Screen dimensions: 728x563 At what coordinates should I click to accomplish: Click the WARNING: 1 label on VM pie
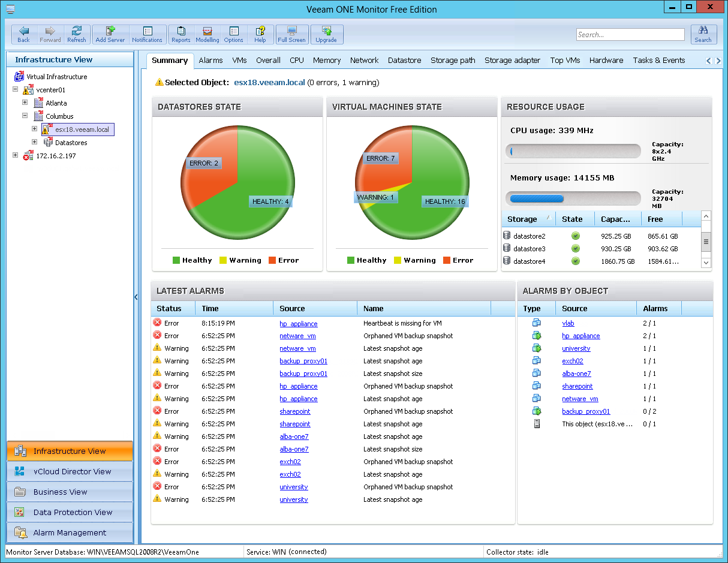(x=375, y=197)
